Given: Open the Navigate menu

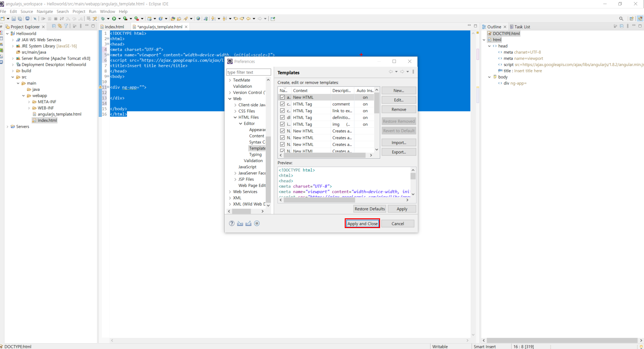Looking at the screenshot, I should tap(44, 11).
